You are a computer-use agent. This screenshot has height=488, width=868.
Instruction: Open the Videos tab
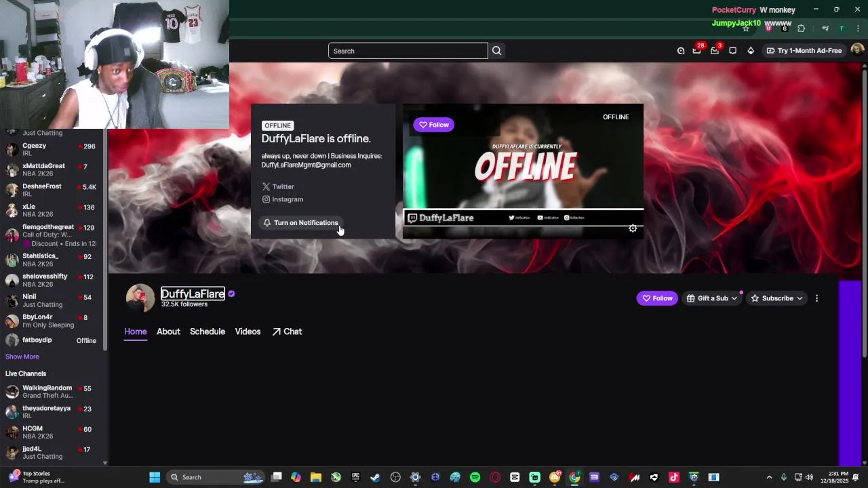248,331
